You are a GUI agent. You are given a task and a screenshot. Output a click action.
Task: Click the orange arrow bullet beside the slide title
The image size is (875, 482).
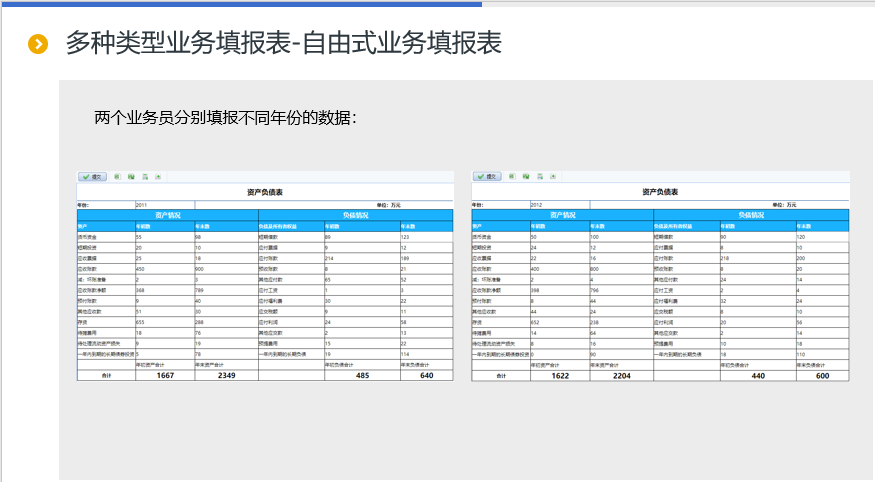click(x=38, y=44)
